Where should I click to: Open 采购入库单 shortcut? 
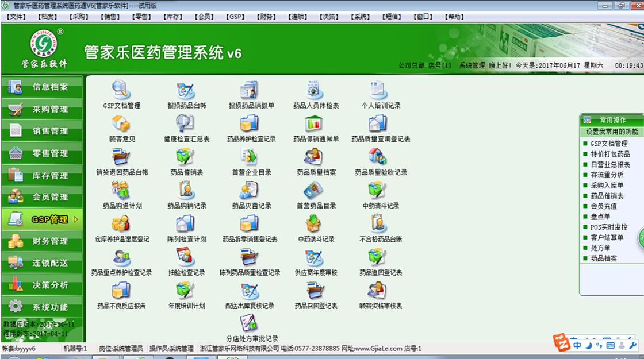607,186
